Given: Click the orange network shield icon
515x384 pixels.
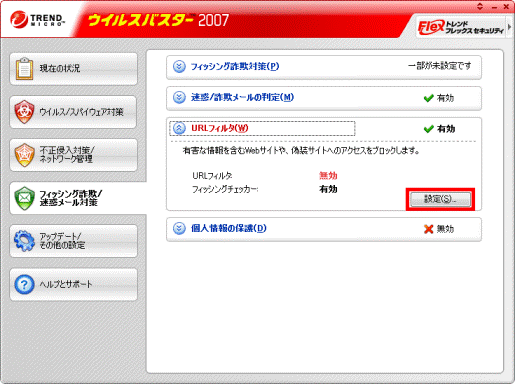Looking at the screenshot, I should pos(24,155).
